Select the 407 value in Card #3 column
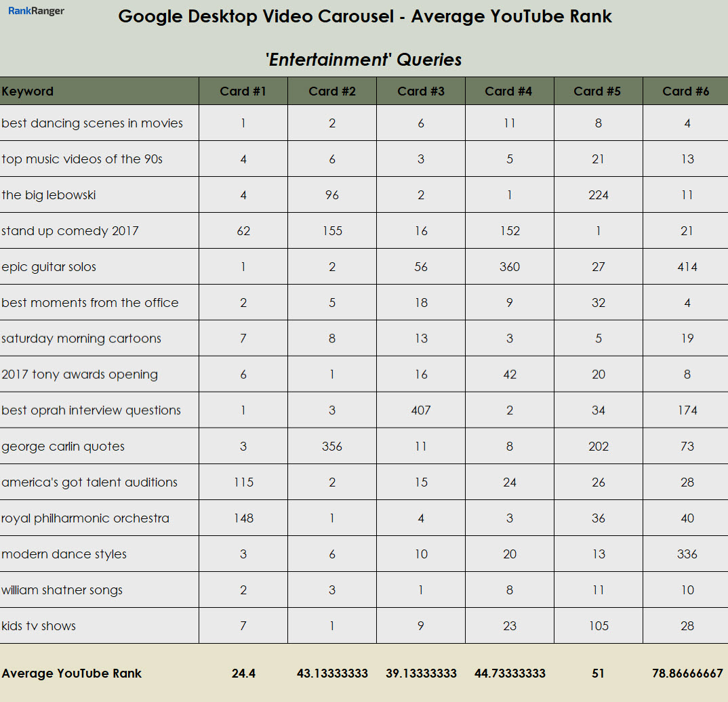This screenshot has width=728, height=702. pos(421,411)
